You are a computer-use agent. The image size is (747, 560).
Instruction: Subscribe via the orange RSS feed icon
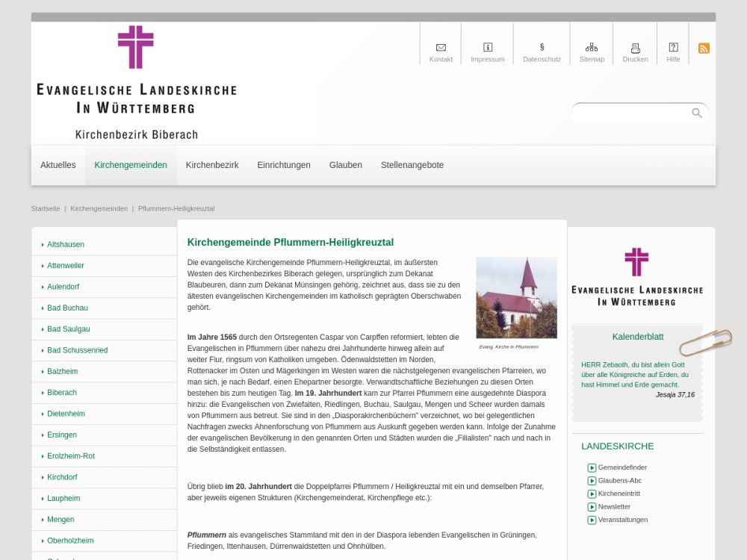pos(704,49)
